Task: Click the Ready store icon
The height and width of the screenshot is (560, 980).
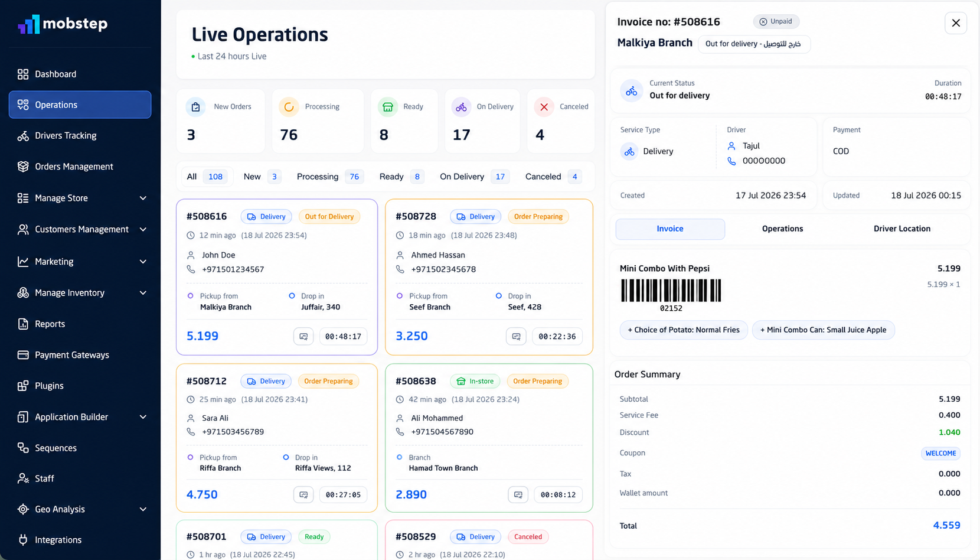Action: coord(388,107)
